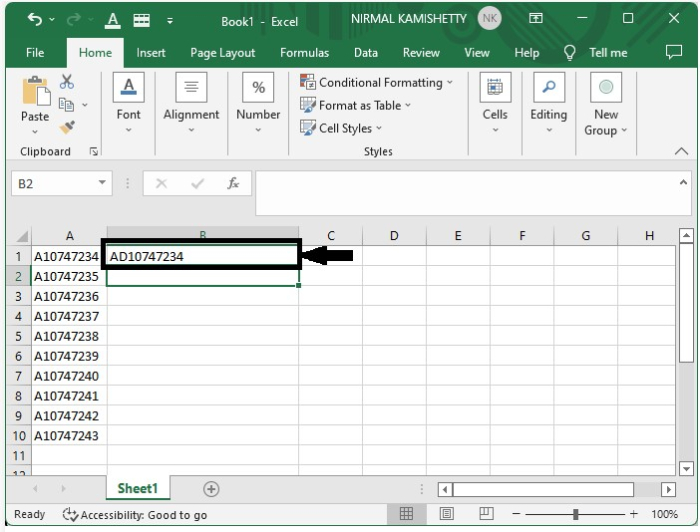This screenshot has width=700, height=532.
Task: Click the Undo arrow icon
Action: click(x=35, y=20)
